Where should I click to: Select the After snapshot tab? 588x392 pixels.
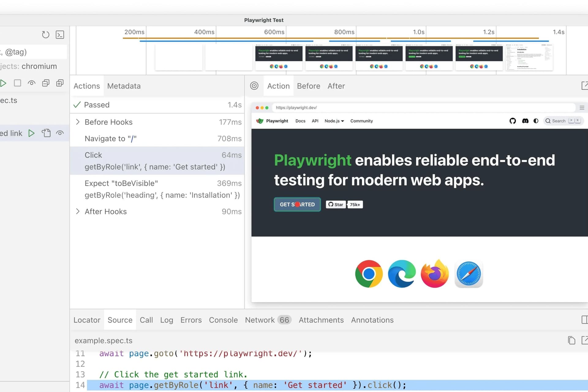tap(336, 86)
